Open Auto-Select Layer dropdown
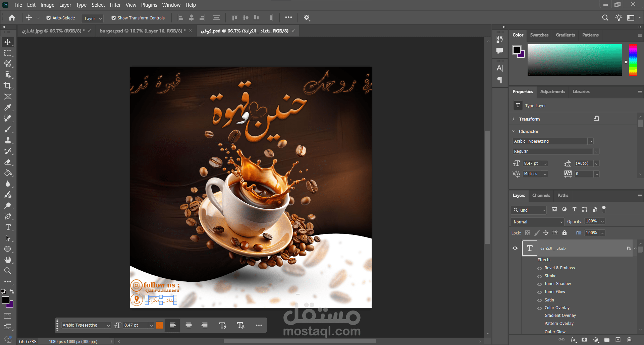The height and width of the screenshot is (345, 644). click(92, 18)
